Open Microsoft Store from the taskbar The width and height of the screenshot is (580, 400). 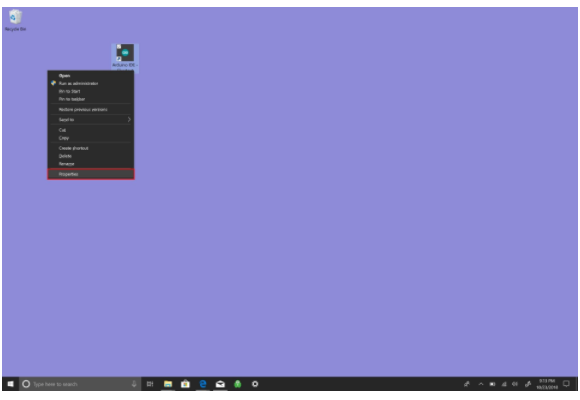tap(185, 384)
